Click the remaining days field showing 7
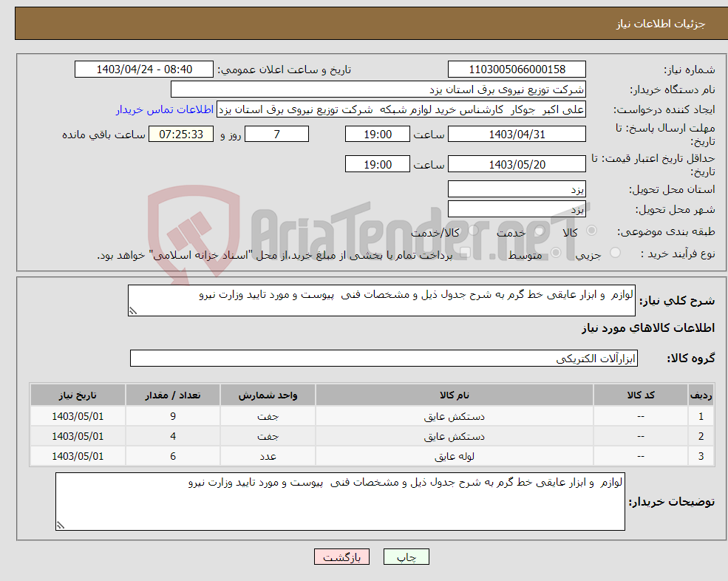 tap(276, 135)
